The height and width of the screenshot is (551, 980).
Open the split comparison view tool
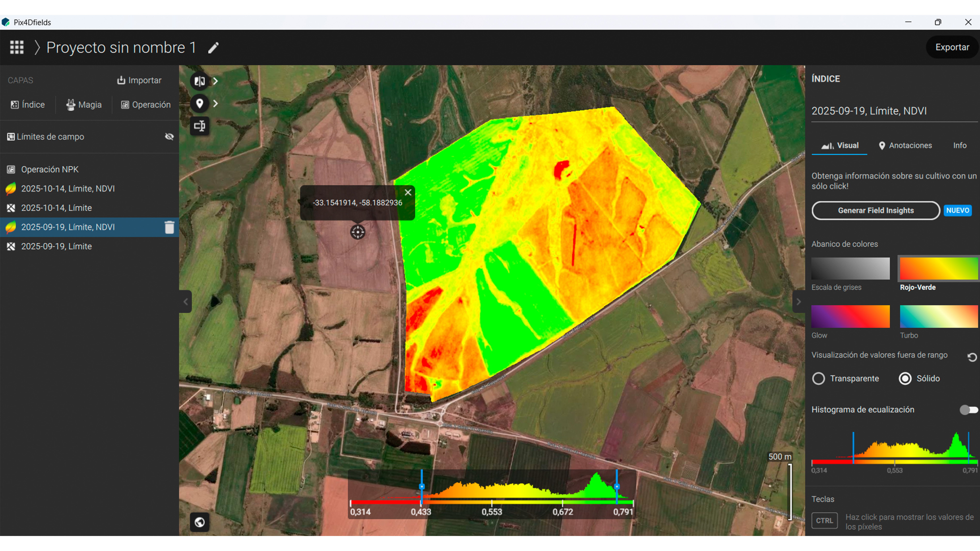(x=199, y=81)
